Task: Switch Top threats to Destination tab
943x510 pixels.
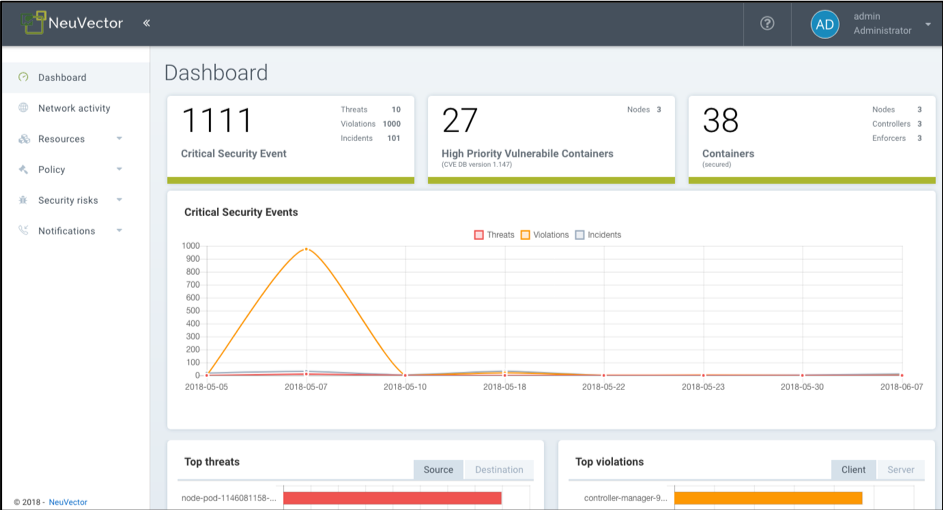Action: click(499, 470)
